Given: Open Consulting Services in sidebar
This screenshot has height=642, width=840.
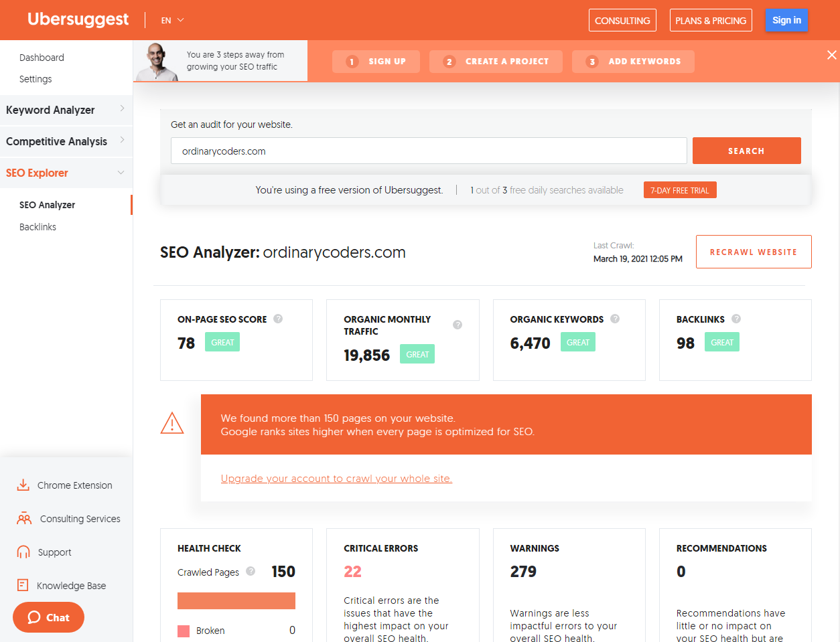Looking at the screenshot, I should click(x=80, y=519).
